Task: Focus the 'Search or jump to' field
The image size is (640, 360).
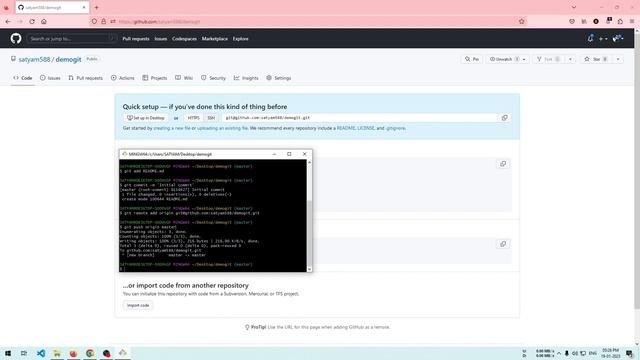Action: coord(72,39)
